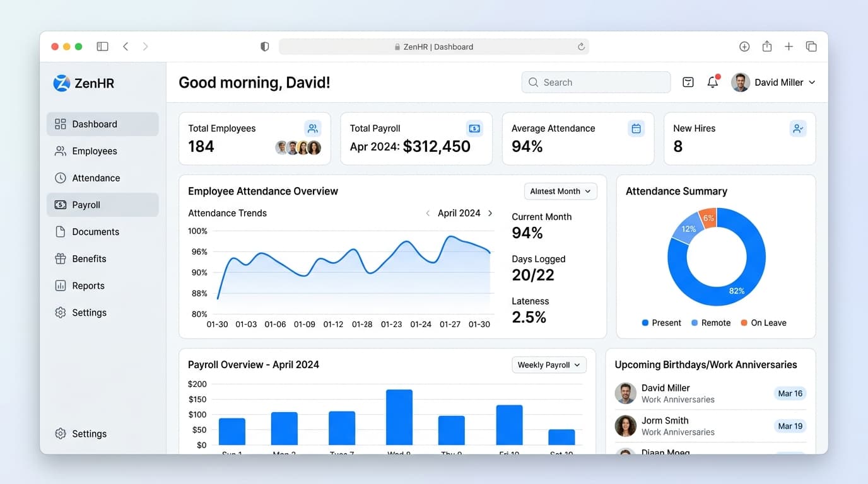Image resolution: width=868 pixels, height=484 pixels.
Task: Click the people icon on Total Employees card
Action: tap(312, 129)
